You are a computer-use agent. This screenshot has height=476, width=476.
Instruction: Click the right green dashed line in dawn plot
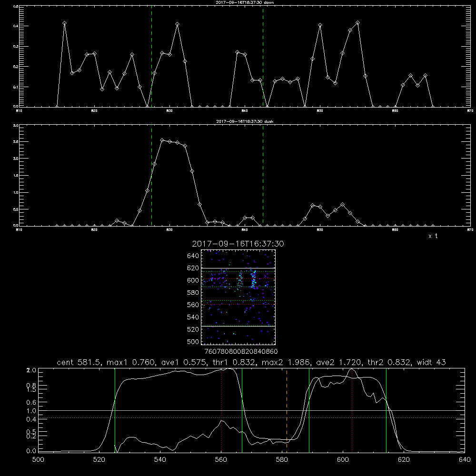click(x=263, y=56)
